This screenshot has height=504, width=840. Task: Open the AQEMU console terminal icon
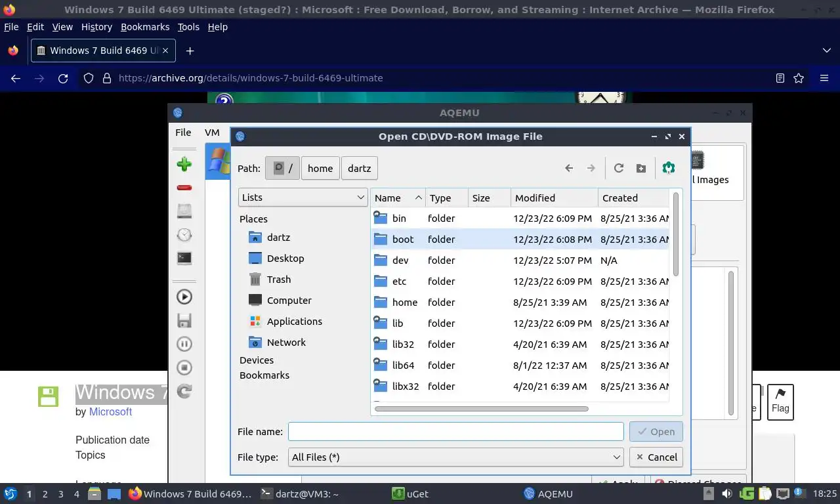click(x=184, y=258)
